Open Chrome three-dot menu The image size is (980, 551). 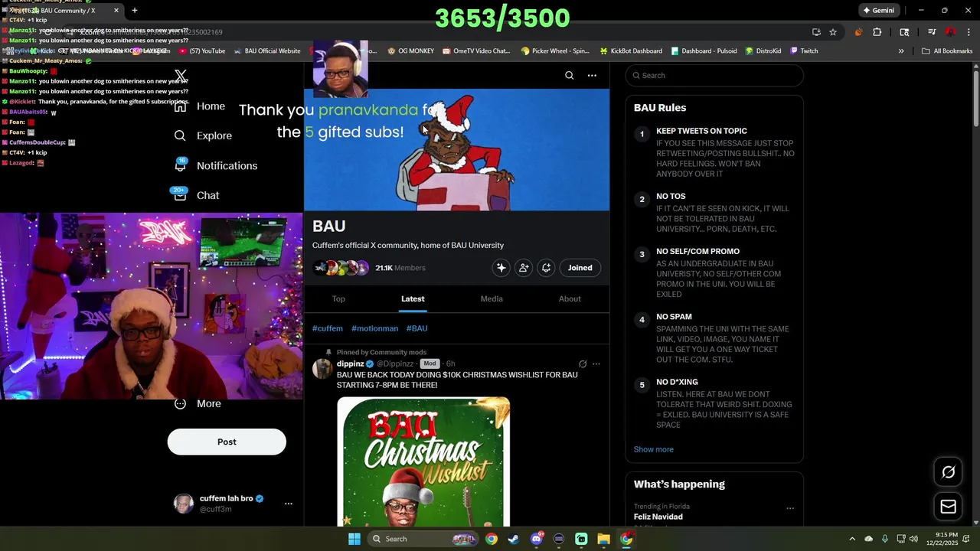969,32
